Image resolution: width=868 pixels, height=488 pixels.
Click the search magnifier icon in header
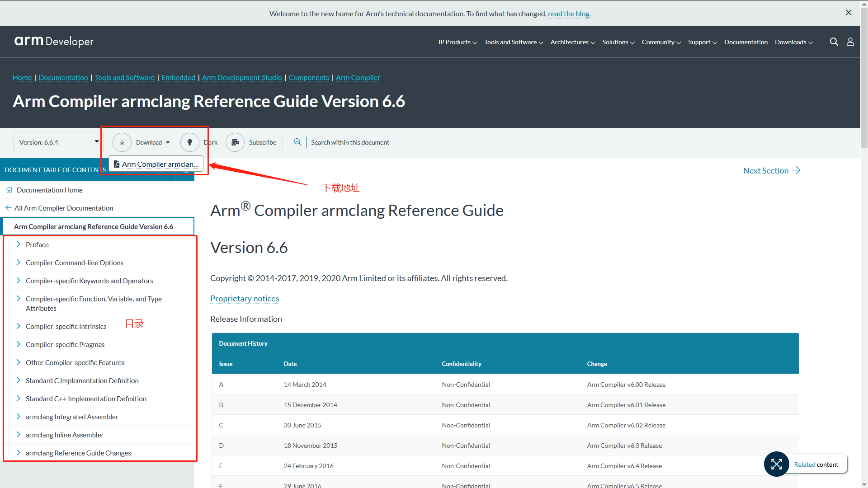[x=834, y=42]
